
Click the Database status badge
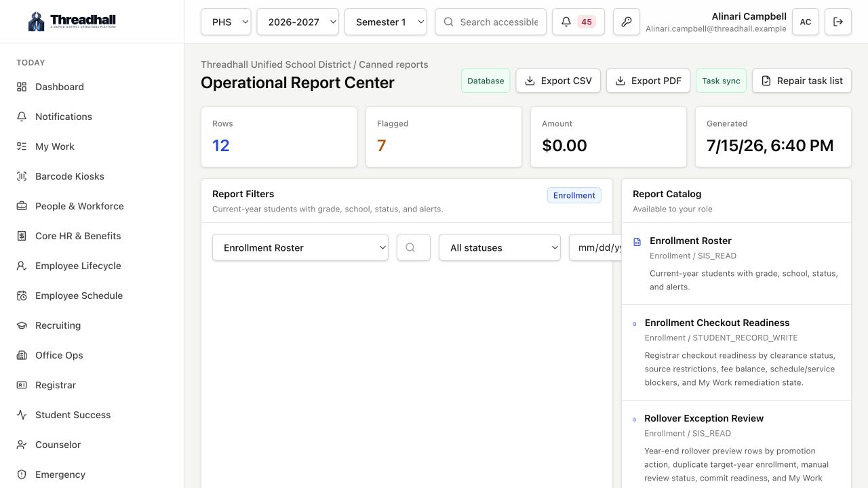tap(486, 81)
